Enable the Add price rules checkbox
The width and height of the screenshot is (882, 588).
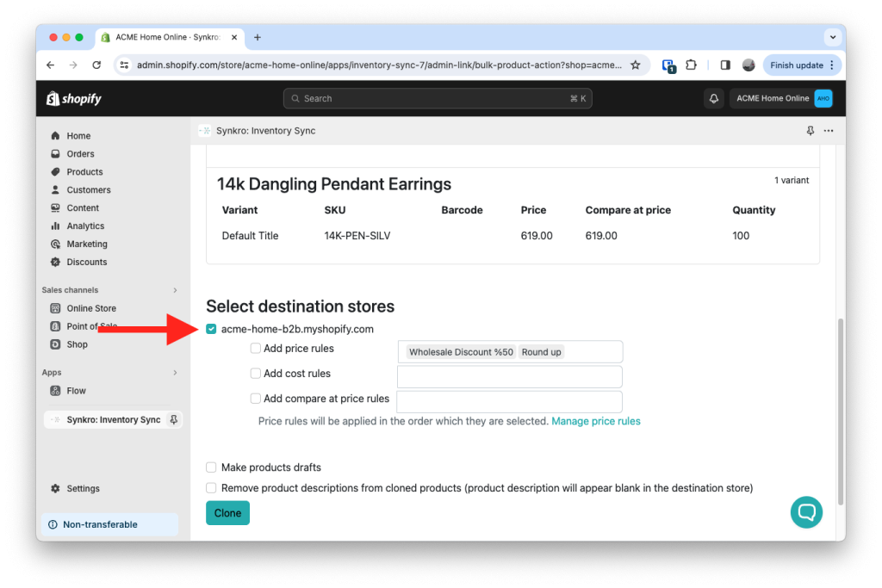[x=255, y=348]
